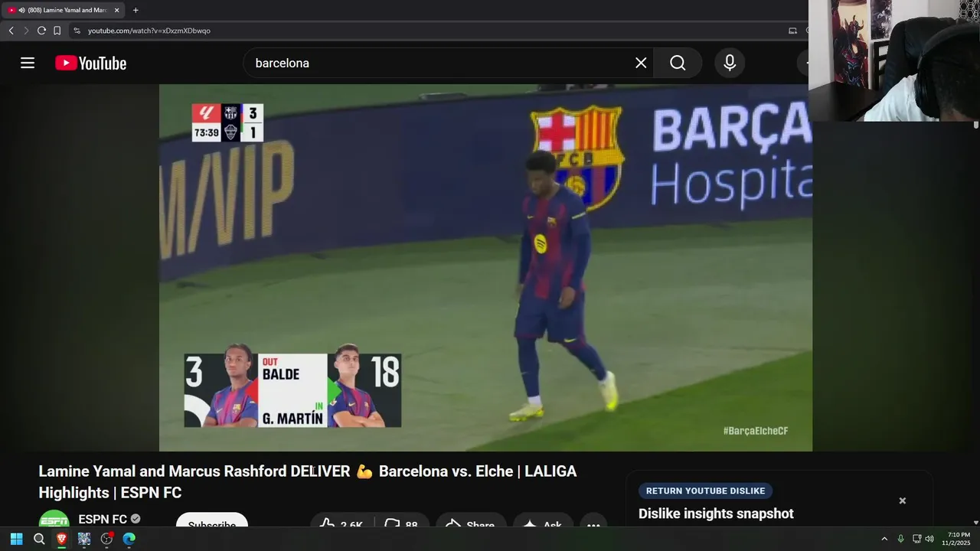Click the RETURN YOUTUBE DISLIKE badge

tap(705, 491)
